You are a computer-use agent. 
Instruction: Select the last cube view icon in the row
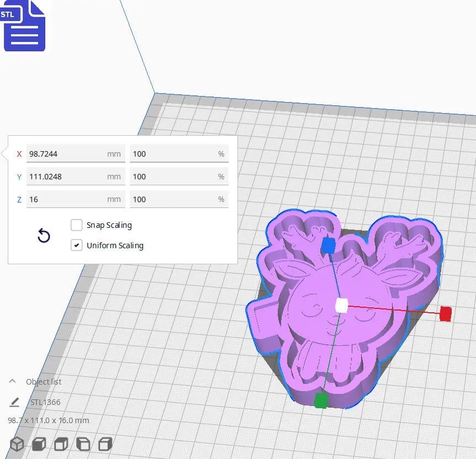[x=105, y=443]
